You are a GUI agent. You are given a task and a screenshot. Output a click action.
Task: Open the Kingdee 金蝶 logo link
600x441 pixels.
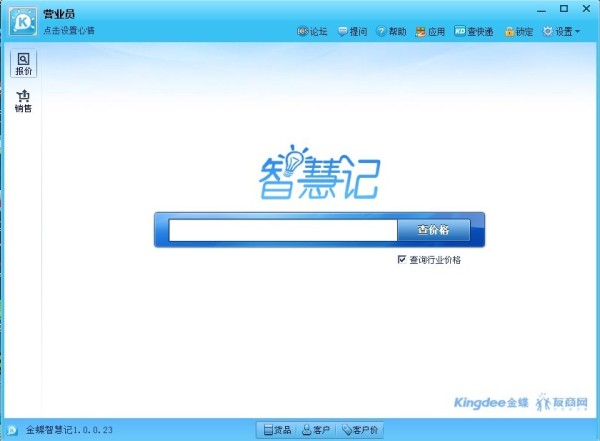[x=491, y=403]
